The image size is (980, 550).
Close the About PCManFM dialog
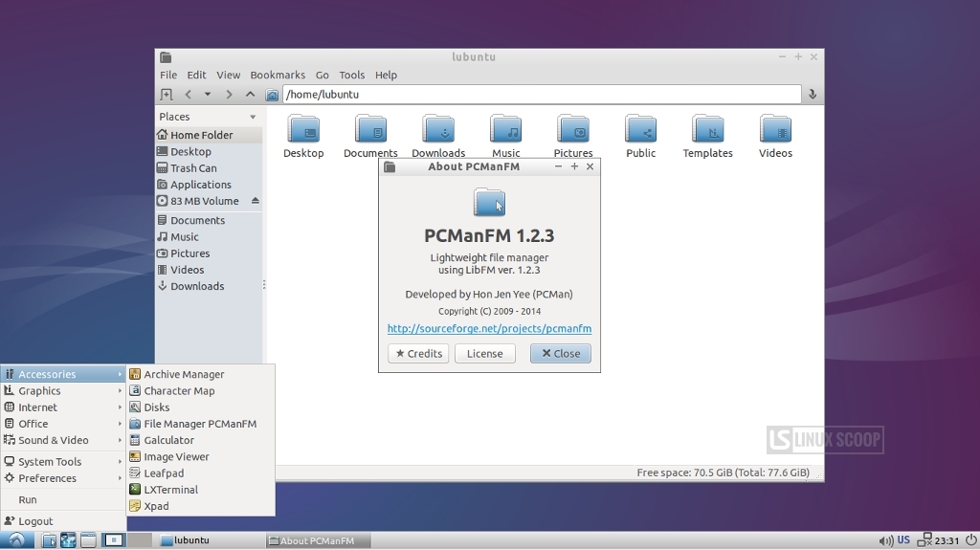click(x=561, y=354)
